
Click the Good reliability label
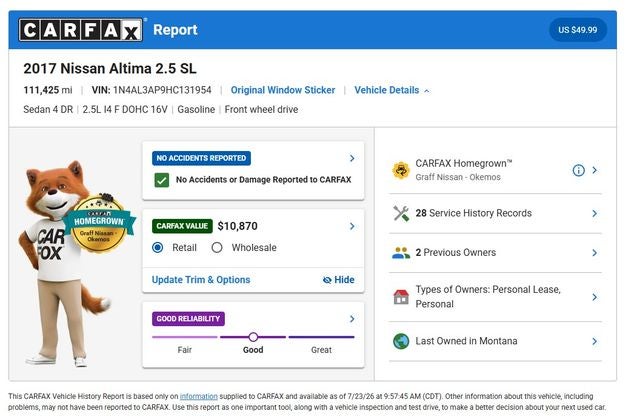(x=253, y=350)
